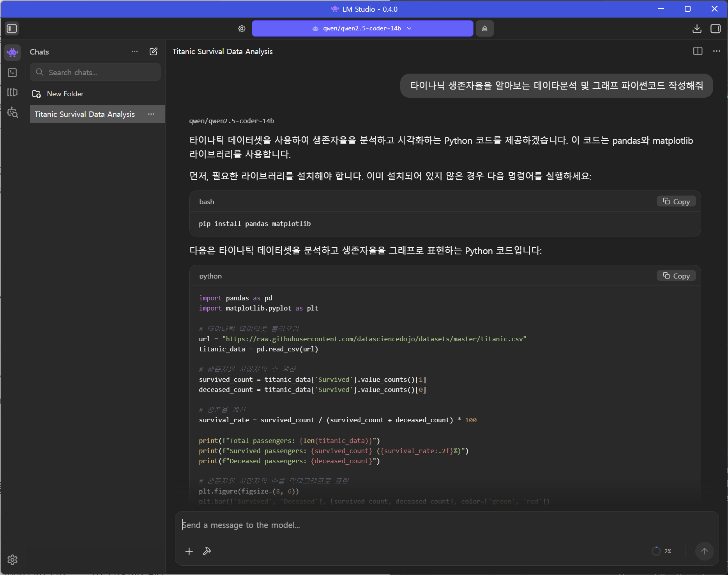Eject the loaded qwen model

[x=484, y=28]
